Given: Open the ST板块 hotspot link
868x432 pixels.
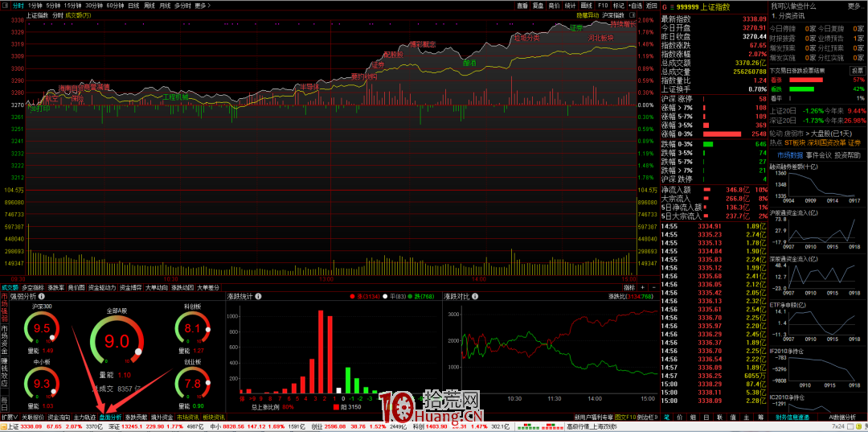Looking at the screenshot, I should coord(795,143).
